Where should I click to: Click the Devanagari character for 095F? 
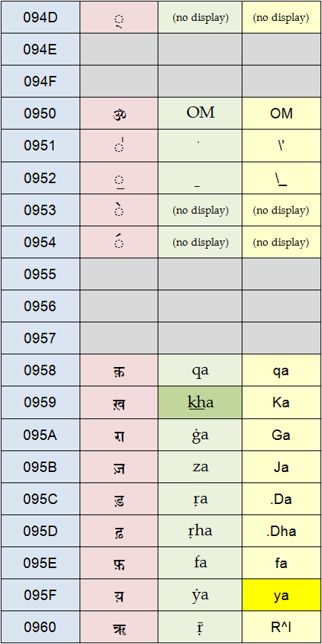[x=119, y=595]
